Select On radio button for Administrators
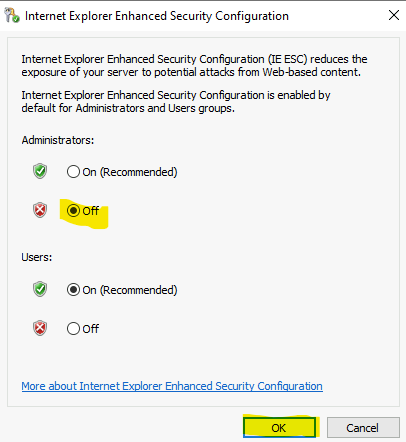This screenshot has width=406, height=442. tap(73, 172)
